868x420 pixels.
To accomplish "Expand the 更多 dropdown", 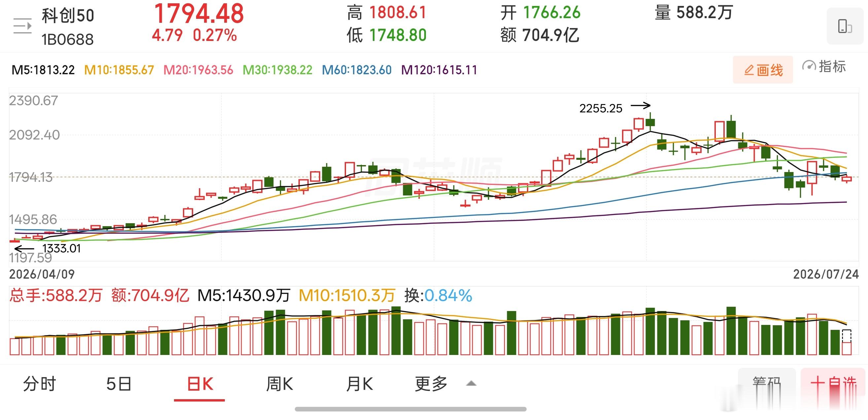I will coord(445,384).
